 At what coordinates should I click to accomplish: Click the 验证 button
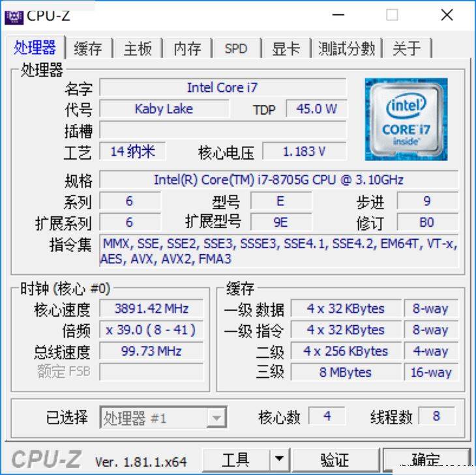[x=335, y=459]
